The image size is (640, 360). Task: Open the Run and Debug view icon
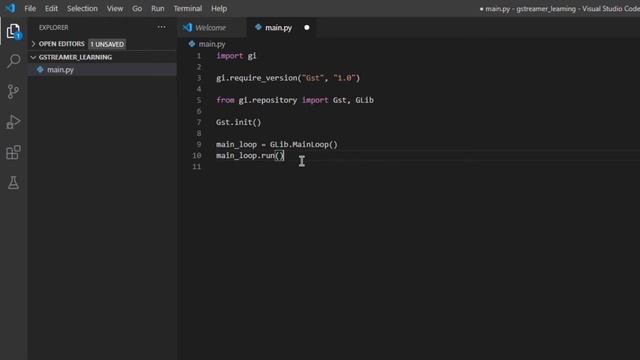point(13,122)
